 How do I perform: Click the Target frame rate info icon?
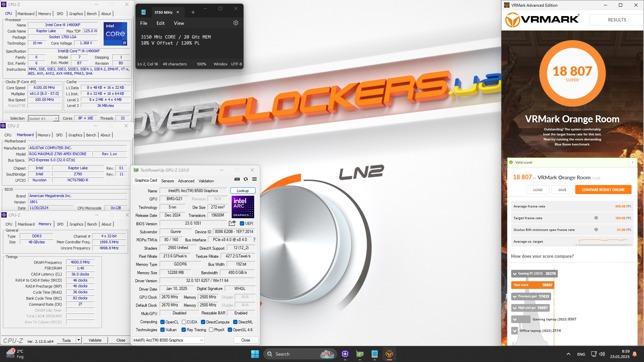[x=596, y=218]
